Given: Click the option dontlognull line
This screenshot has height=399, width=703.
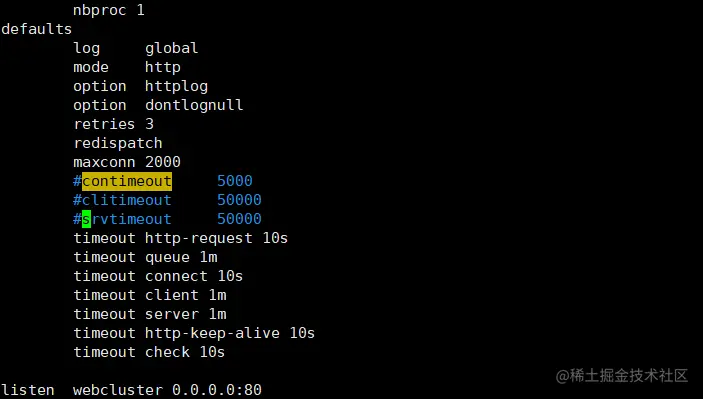Looking at the screenshot, I should (158, 105).
